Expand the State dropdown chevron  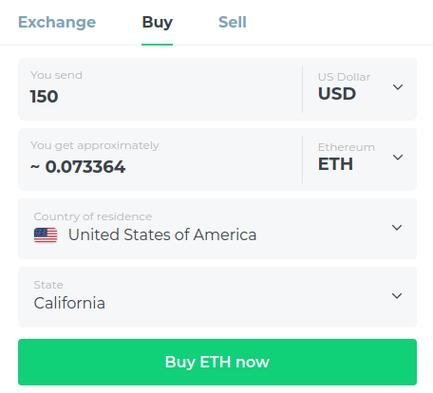click(x=397, y=296)
